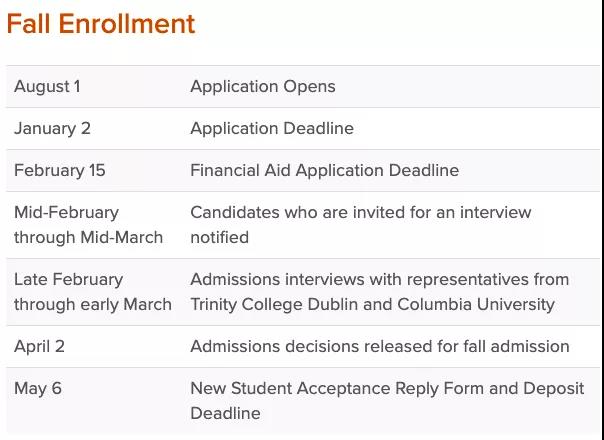This screenshot has height=440, width=604.
Task: Click the April 2 date cell
Action: pyautogui.click(x=39, y=346)
